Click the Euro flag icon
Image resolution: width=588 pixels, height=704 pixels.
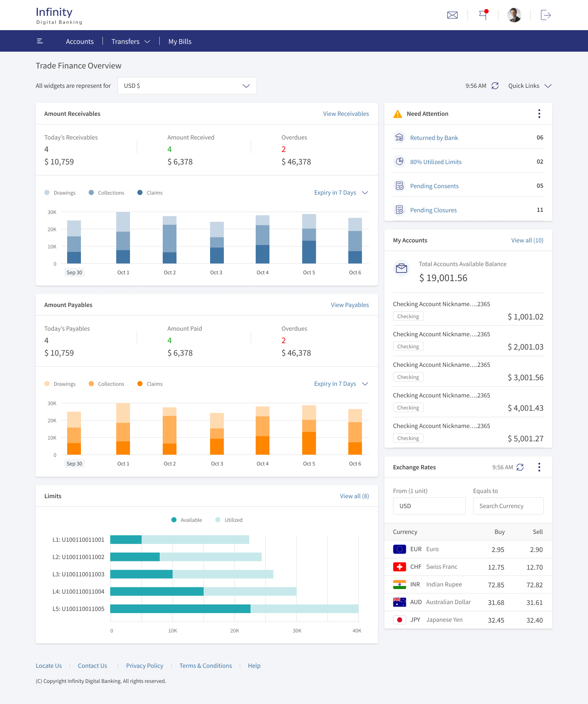(399, 549)
